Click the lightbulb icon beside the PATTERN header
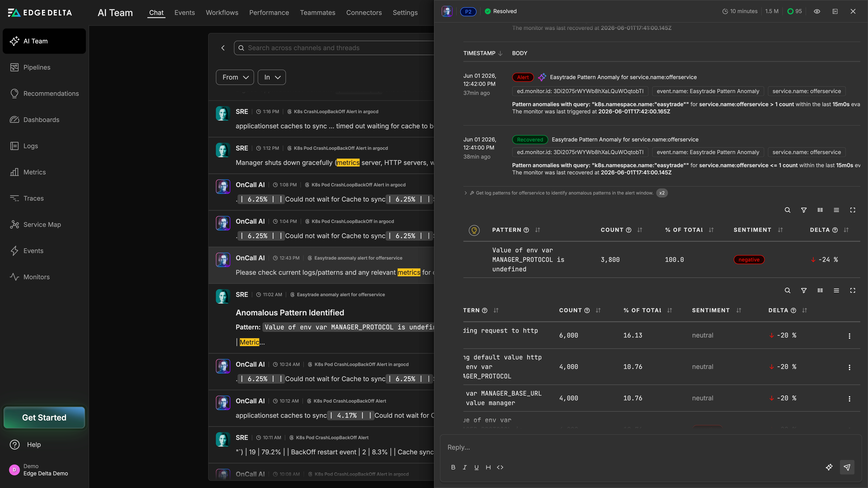Screen dimensions: 868x488 [474, 230]
